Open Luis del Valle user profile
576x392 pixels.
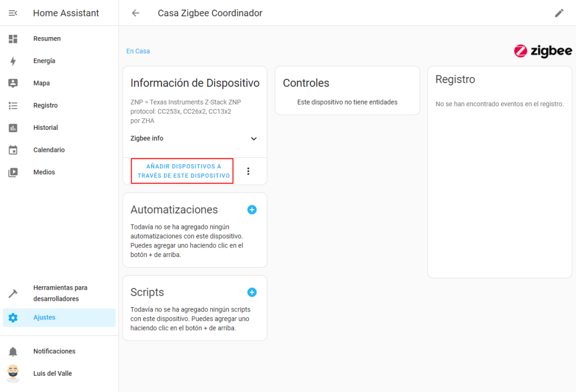(x=52, y=373)
